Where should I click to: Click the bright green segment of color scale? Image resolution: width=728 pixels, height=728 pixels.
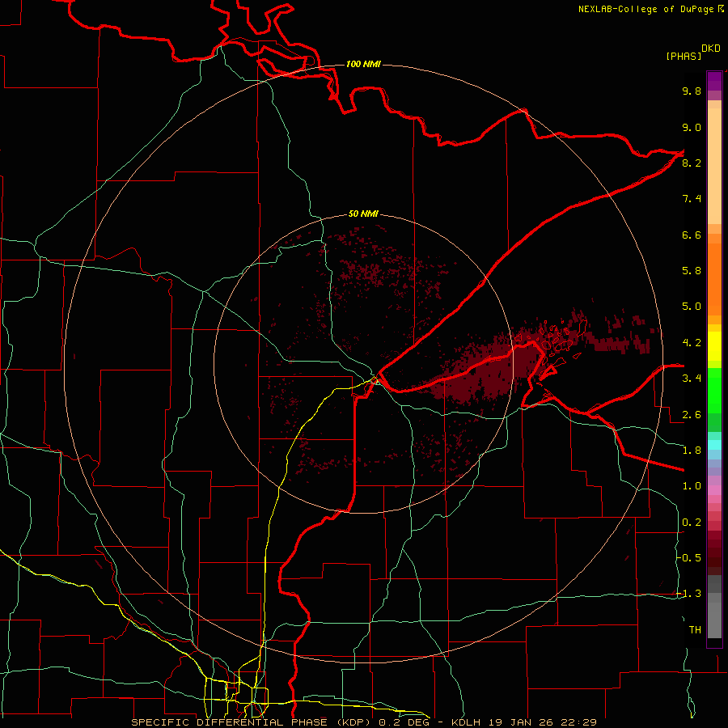[x=714, y=389]
